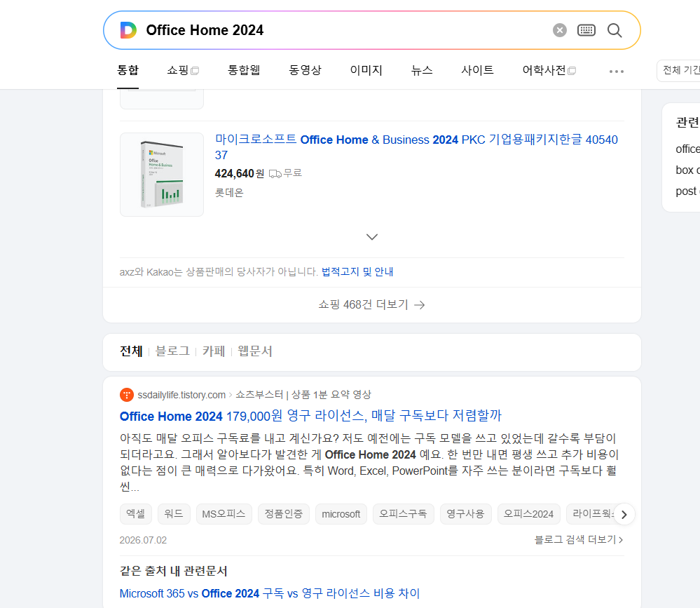Open 쇼츠부스터 상품 1분 요약 영상 breadcrumb
Image resolution: width=700 pixels, height=608 pixels.
pyautogui.click(x=303, y=395)
